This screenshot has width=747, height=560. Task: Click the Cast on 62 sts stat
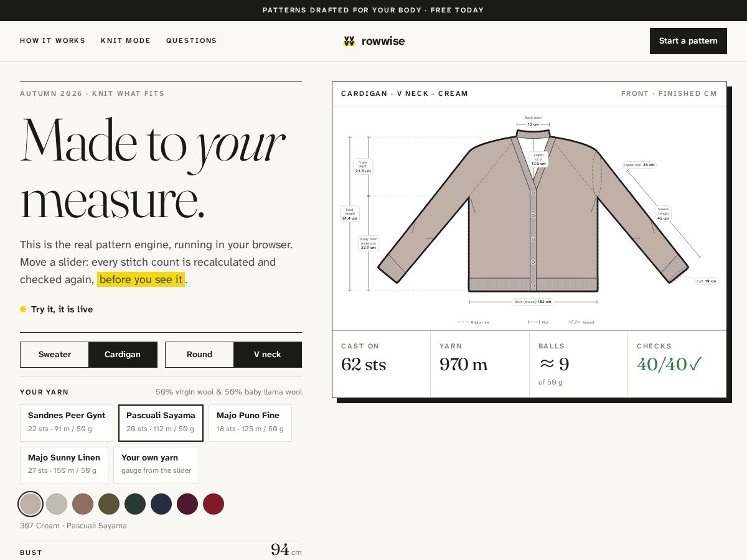pos(381,363)
